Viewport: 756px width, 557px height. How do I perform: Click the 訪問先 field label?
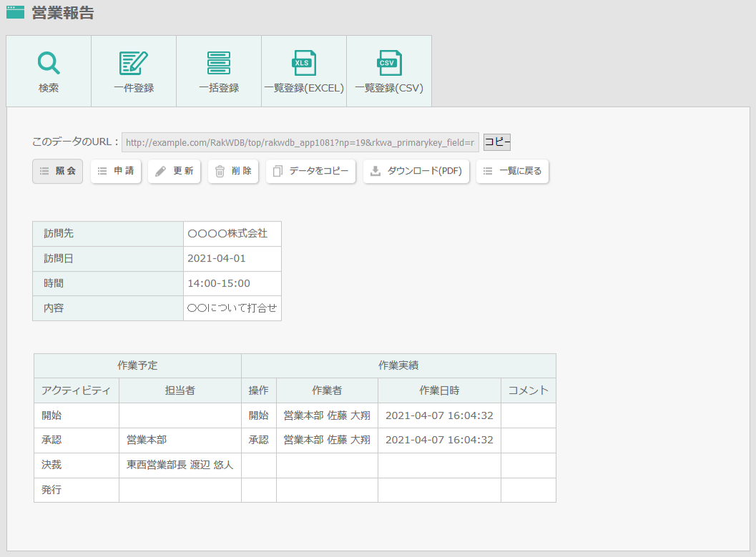coord(59,233)
